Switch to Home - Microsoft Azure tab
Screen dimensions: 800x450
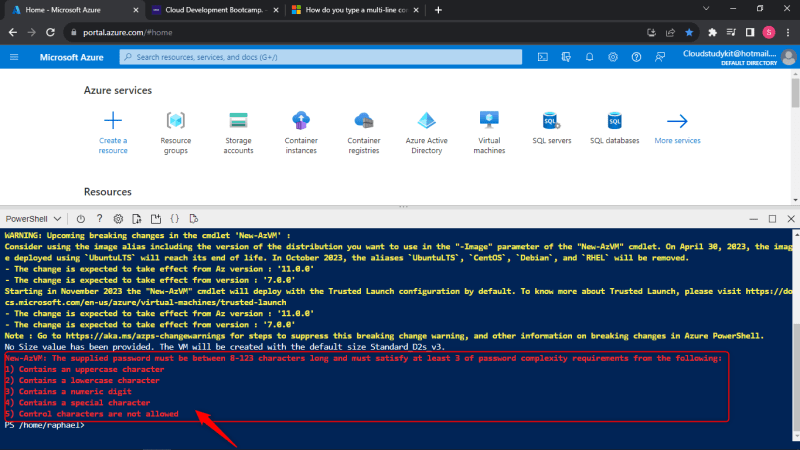[71, 10]
